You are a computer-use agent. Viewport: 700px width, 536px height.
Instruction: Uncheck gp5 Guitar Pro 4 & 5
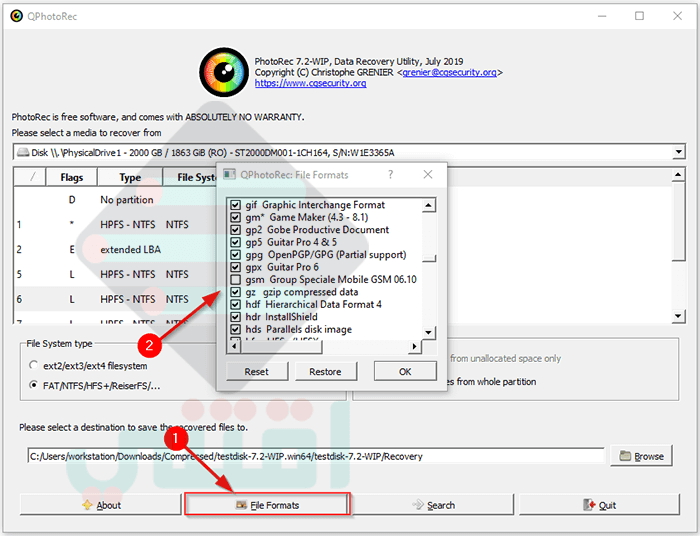tap(235, 243)
